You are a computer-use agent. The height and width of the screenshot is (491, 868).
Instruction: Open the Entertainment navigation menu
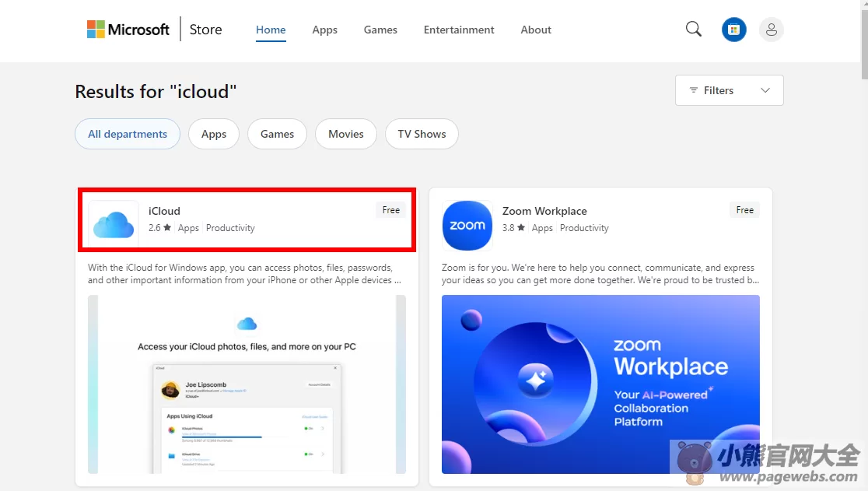coord(459,30)
